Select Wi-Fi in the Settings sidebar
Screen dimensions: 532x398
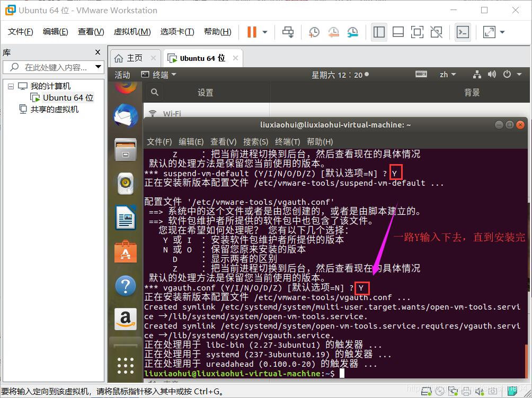click(206, 113)
